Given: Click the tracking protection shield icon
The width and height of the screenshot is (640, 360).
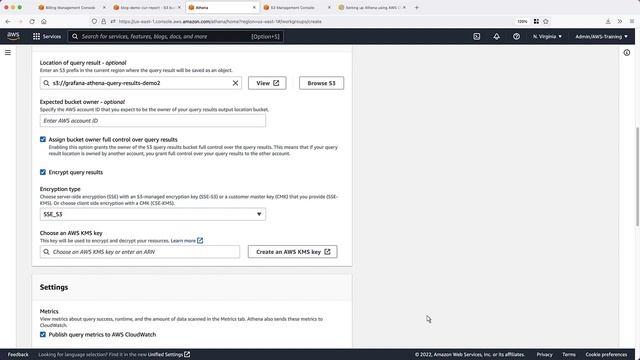Looking at the screenshot, I should 94,21.
